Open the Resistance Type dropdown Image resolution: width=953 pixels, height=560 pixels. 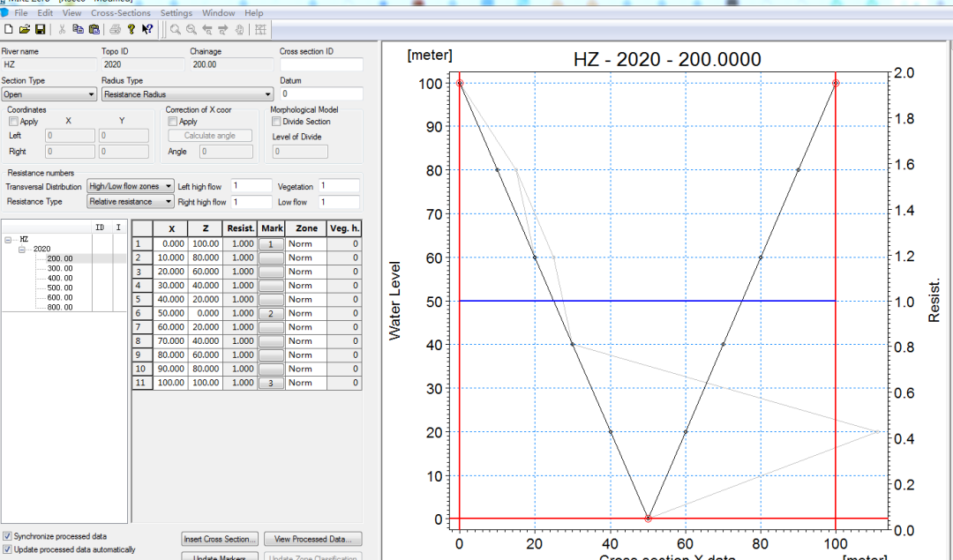[130, 201]
